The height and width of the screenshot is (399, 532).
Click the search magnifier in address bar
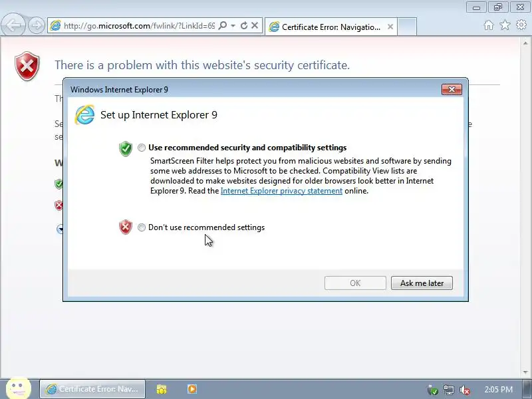tap(223, 25)
